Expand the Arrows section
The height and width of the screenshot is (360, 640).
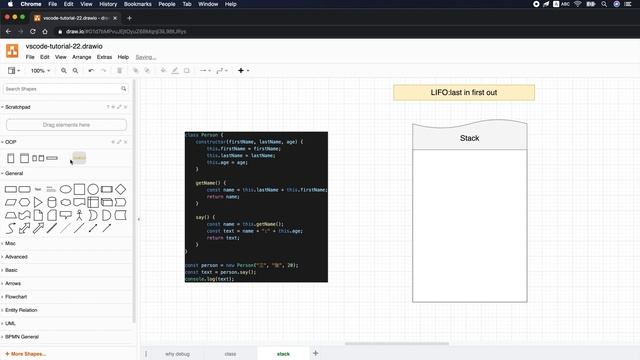(13, 283)
